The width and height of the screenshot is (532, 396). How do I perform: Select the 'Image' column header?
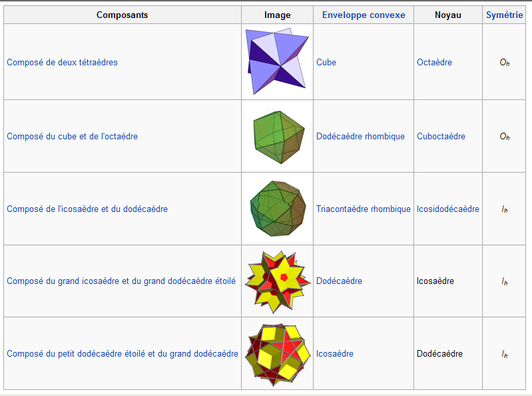point(278,15)
